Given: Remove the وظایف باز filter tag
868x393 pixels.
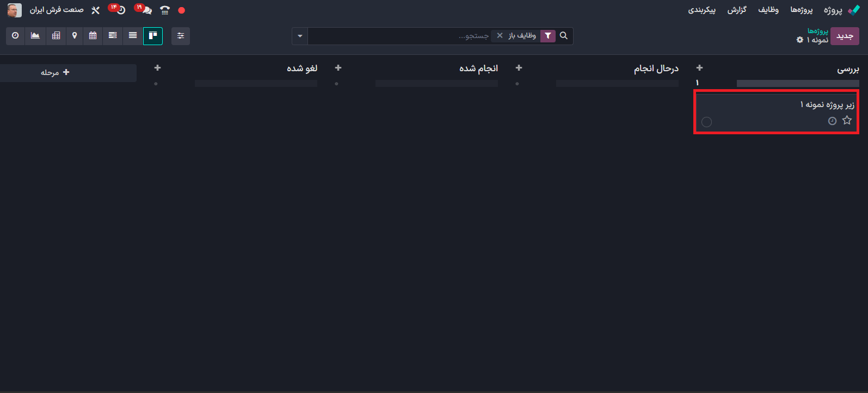Looking at the screenshot, I should point(500,36).
